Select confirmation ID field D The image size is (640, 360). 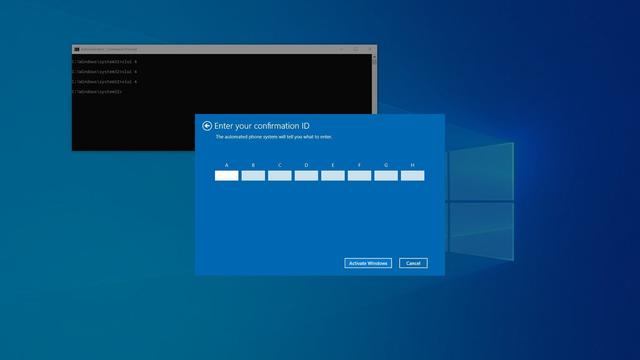pos(306,176)
